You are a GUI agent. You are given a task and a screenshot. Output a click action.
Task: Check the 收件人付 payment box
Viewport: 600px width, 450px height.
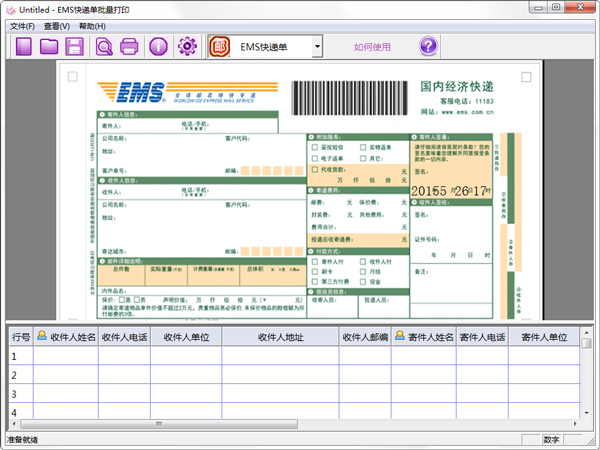[363, 262]
